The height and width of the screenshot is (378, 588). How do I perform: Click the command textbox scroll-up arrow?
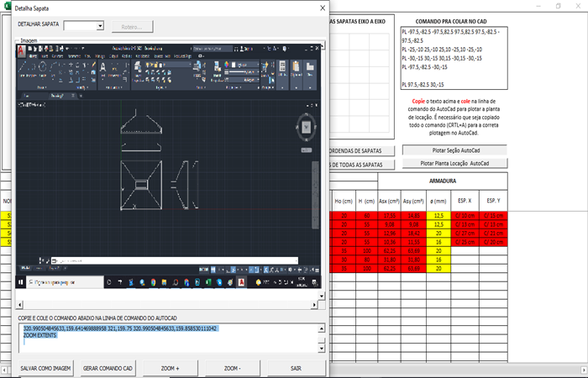pos(320,328)
